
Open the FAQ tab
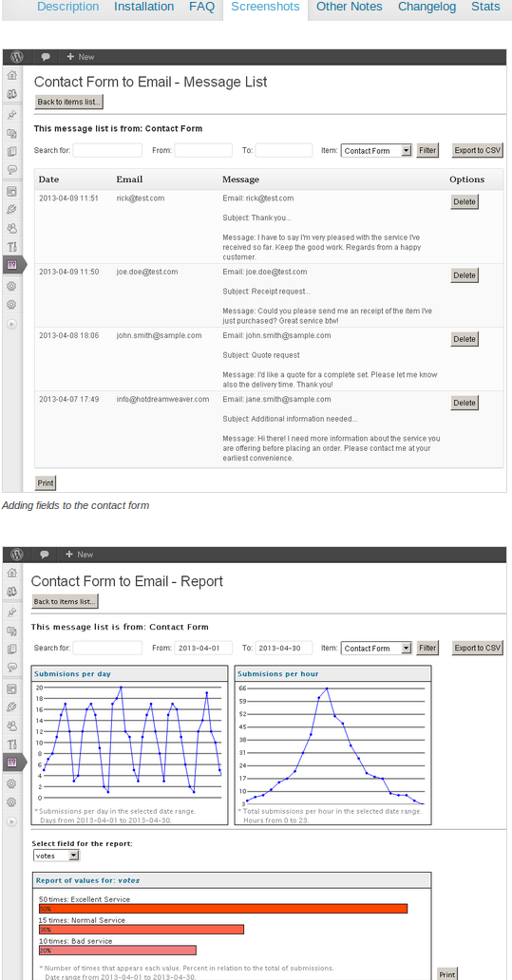[x=202, y=7]
